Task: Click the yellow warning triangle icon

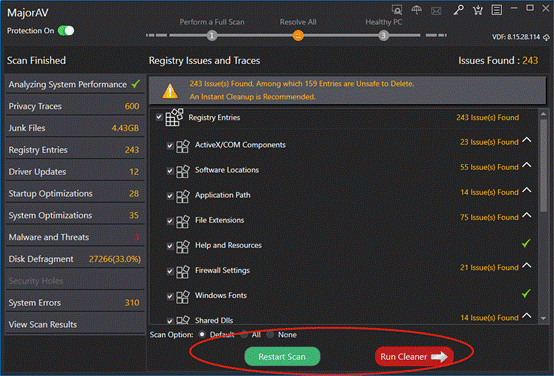Action: click(x=170, y=91)
